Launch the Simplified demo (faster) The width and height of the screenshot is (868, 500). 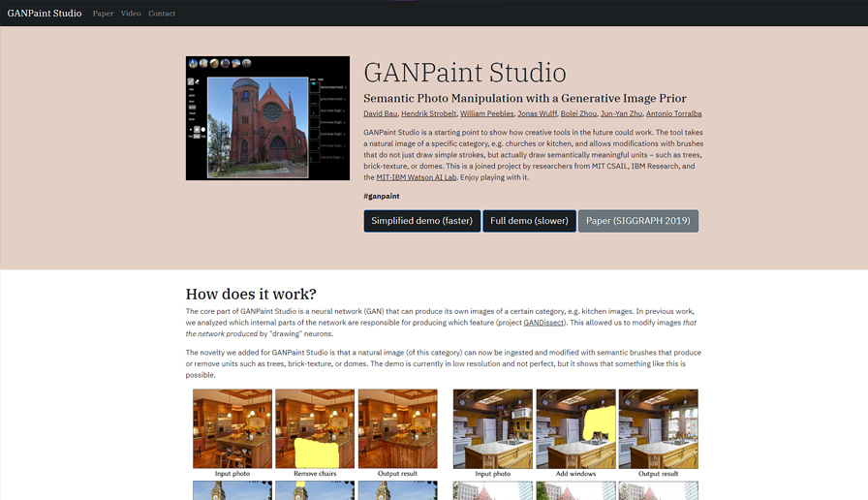tap(421, 221)
